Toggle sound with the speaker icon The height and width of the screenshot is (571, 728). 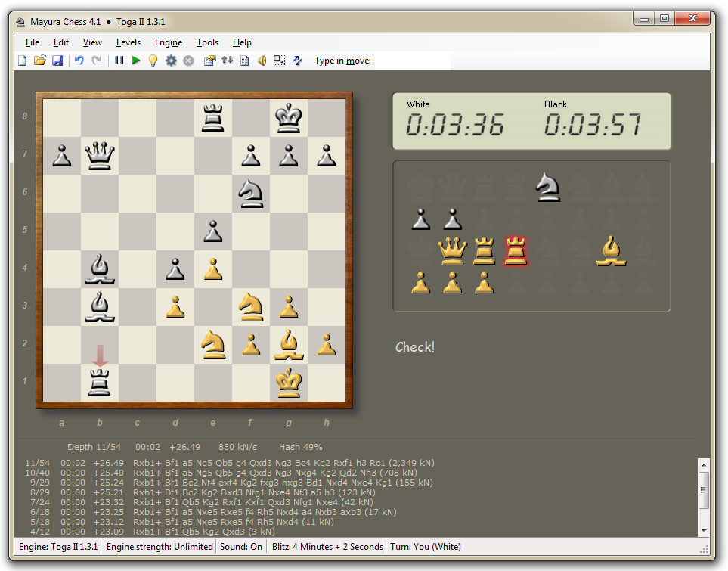pos(262,61)
